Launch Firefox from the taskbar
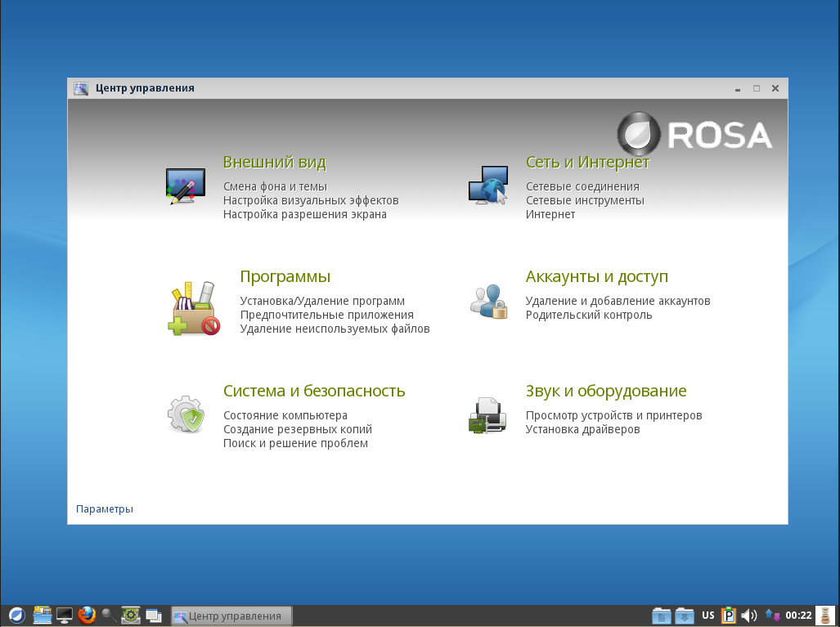The width and height of the screenshot is (840, 627). [87, 615]
